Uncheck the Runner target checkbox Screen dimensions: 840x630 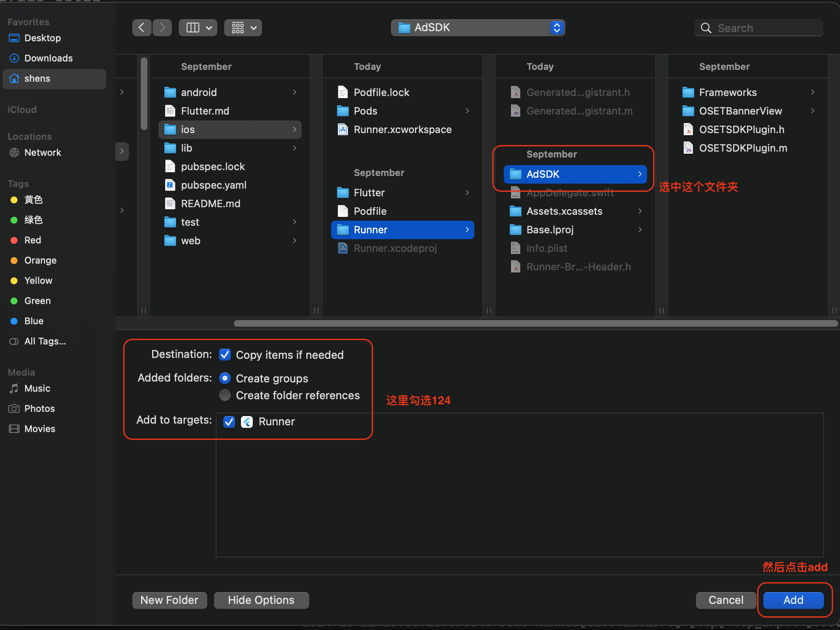coord(229,422)
